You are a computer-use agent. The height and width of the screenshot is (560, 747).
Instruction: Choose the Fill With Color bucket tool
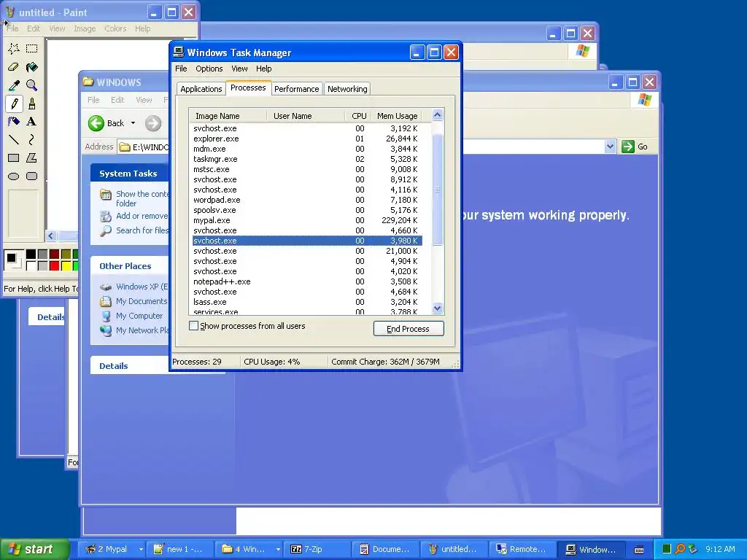(x=32, y=67)
